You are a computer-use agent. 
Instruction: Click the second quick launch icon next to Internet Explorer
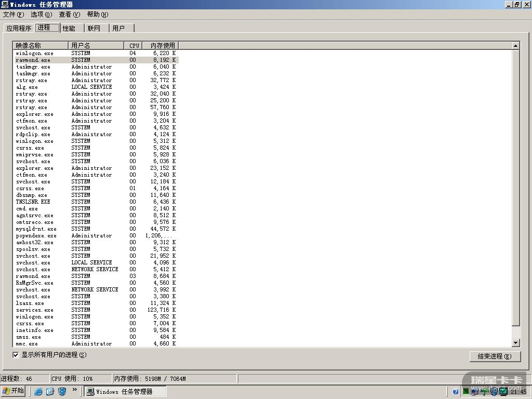(50, 392)
